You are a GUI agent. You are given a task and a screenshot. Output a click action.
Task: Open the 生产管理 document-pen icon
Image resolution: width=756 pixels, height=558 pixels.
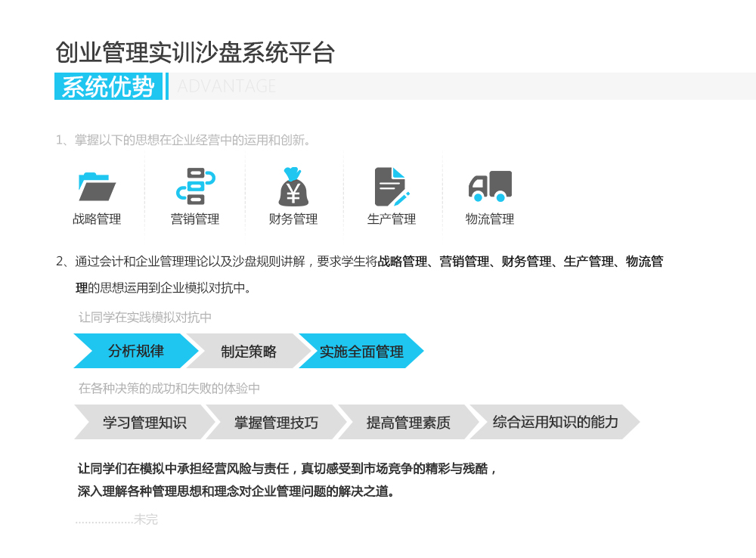(x=392, y=187)
